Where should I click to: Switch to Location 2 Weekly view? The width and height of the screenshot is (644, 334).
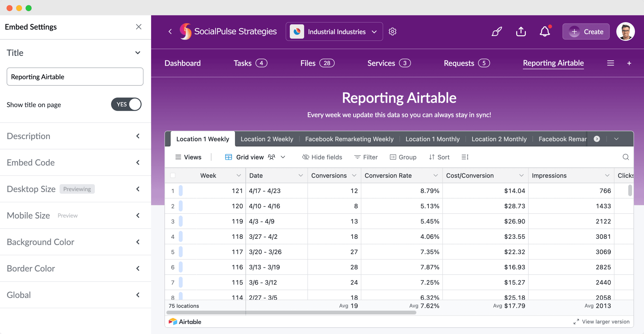click(267, 139)
